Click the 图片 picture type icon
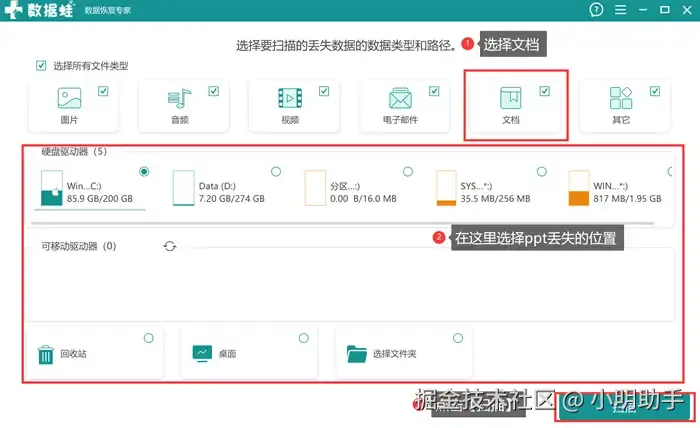Image resolution: width=700 pixels, height=428 pixels. click(69, 98)
